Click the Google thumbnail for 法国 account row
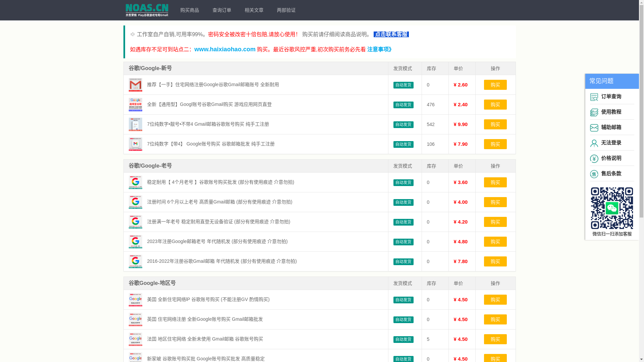644x362 pixels. click(136, 339)
